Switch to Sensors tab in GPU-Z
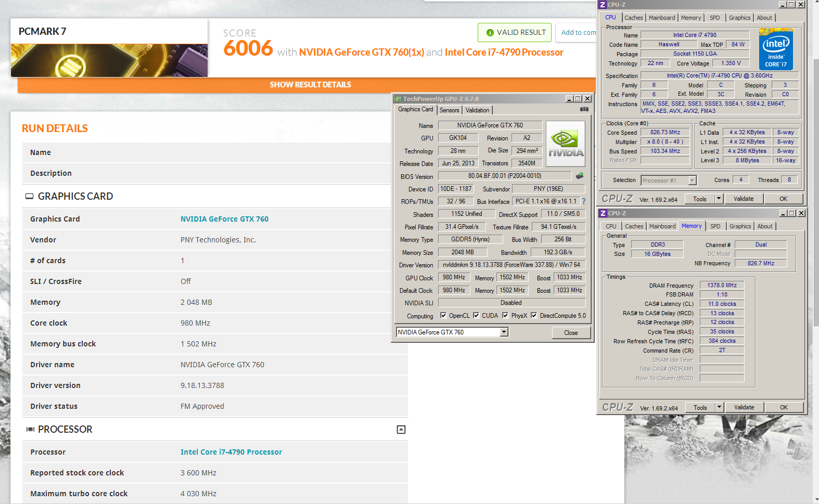The image size is (819, 504). click(x=450, y=110)
